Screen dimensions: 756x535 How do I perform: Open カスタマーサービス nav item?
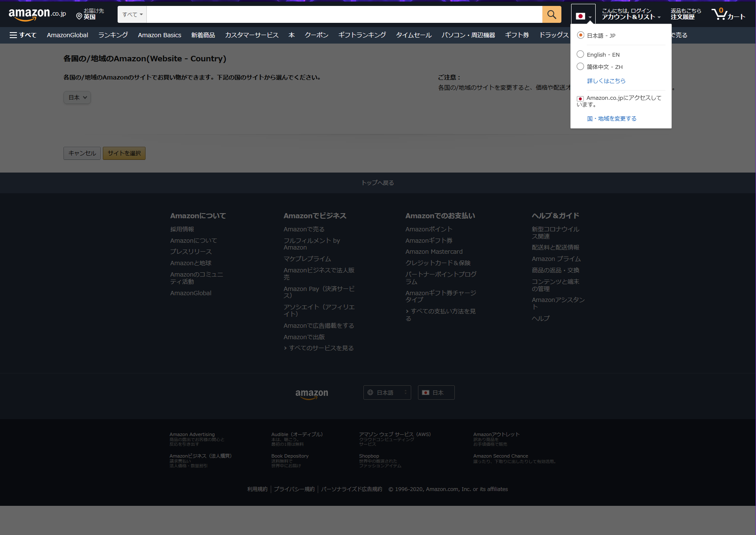click(x=252, y=35)
